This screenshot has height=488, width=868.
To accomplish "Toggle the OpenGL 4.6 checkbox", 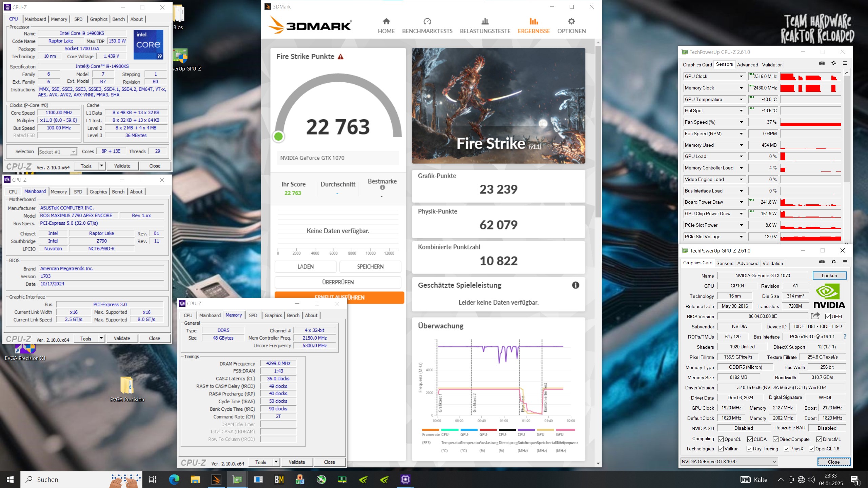I will click(812, 449).
